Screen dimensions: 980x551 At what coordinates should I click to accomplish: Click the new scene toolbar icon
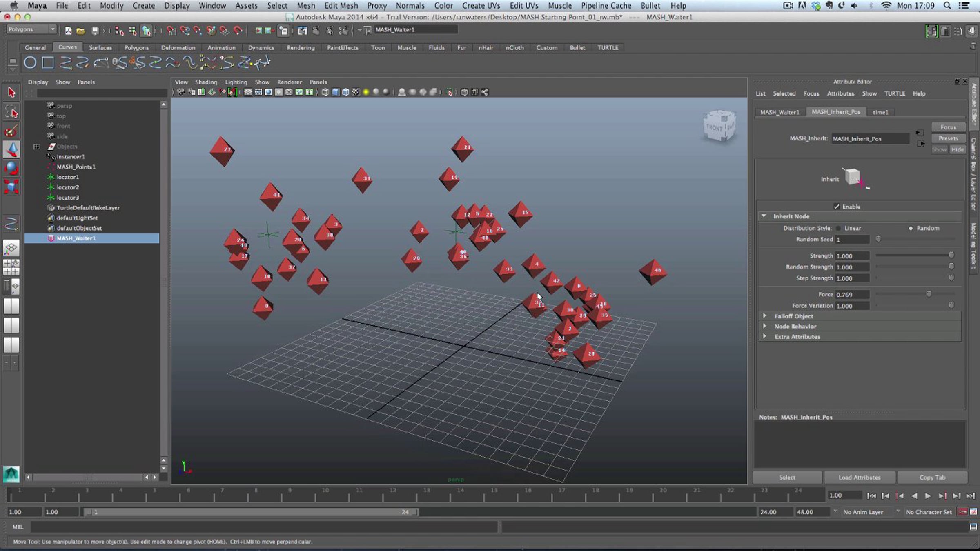click(x=68, y=31)
